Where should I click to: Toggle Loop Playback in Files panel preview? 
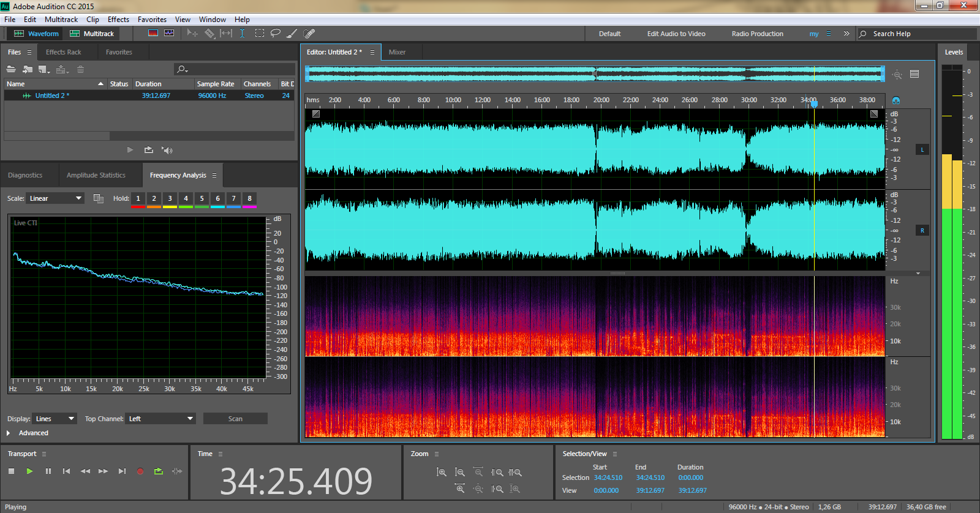click(x=148, y=149)
